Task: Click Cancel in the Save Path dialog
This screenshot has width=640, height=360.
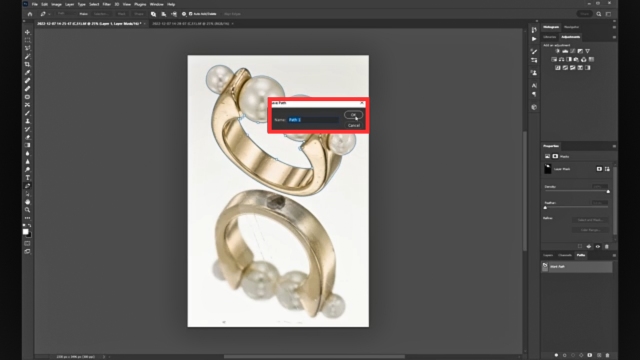Action: coord(353,125)
